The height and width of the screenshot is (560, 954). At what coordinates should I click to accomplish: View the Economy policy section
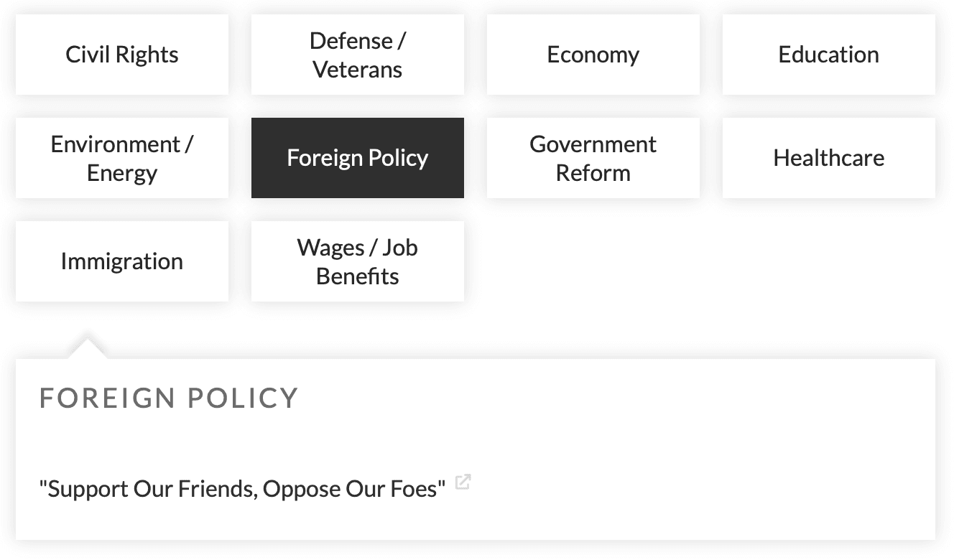coord(593,54)
